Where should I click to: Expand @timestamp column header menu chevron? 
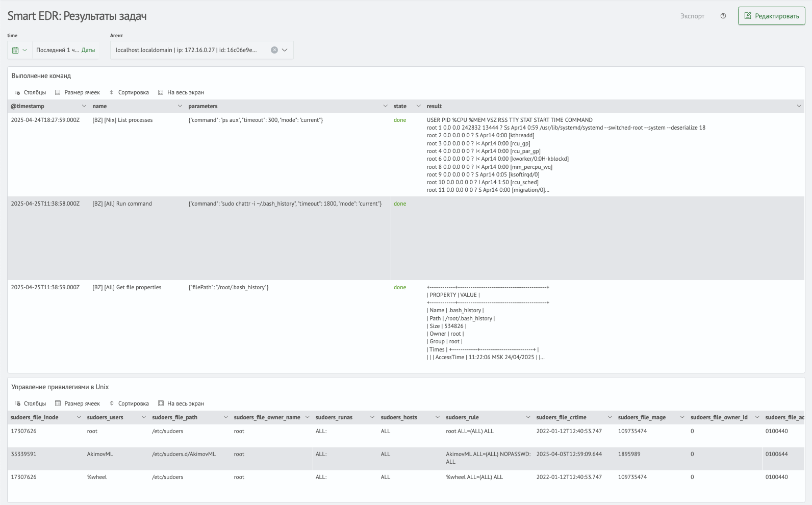pyautogui.click(x=84, y=106)
